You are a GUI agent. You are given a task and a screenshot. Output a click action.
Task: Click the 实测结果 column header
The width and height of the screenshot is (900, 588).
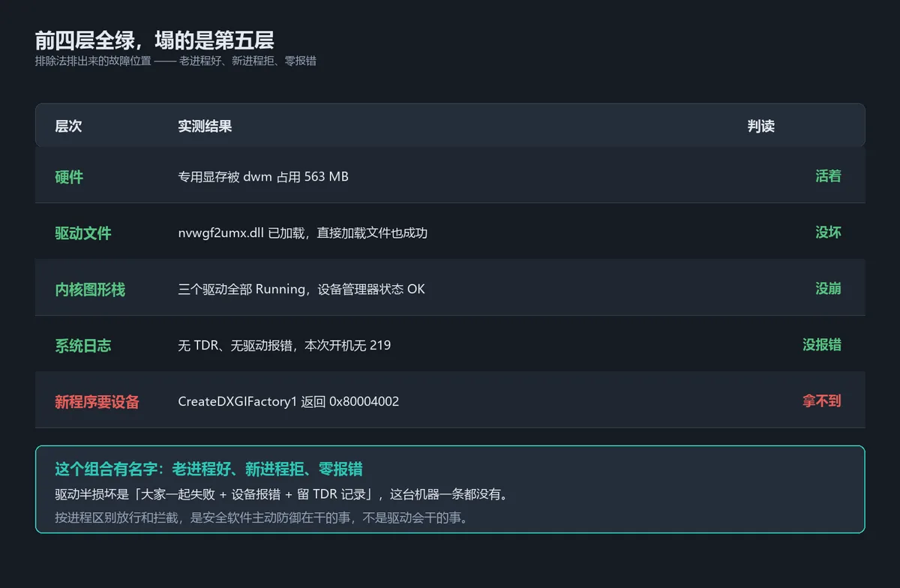205,126
